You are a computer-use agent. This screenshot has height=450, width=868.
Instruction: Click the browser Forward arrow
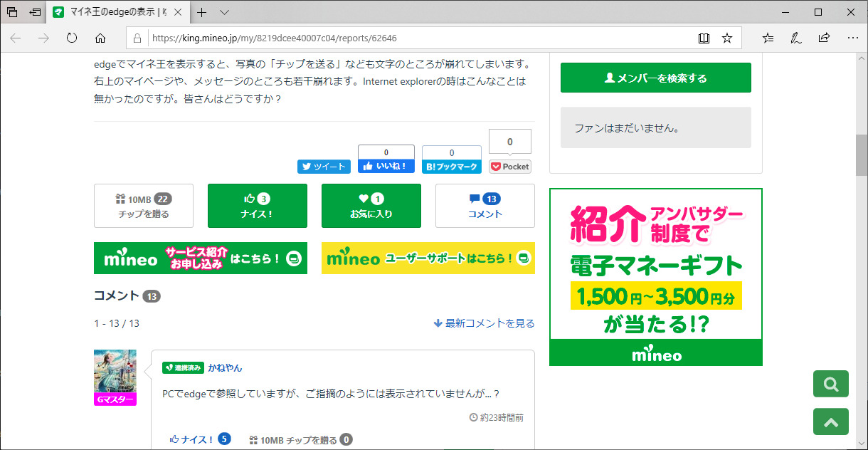(43, 38)
